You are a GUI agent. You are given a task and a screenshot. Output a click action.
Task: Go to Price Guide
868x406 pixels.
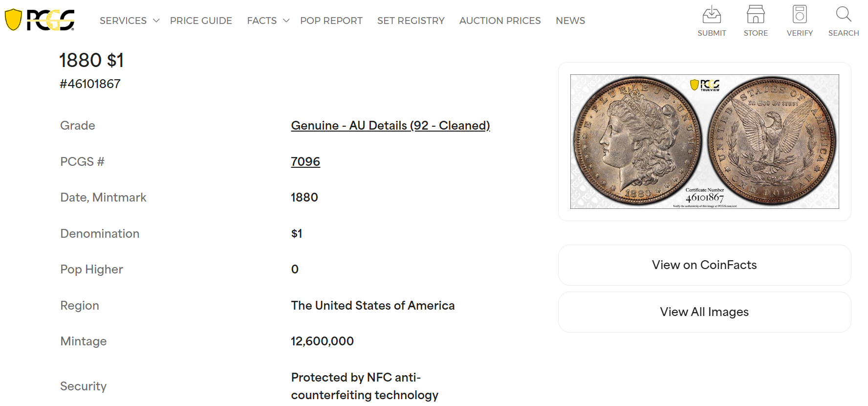click(201, 21)
